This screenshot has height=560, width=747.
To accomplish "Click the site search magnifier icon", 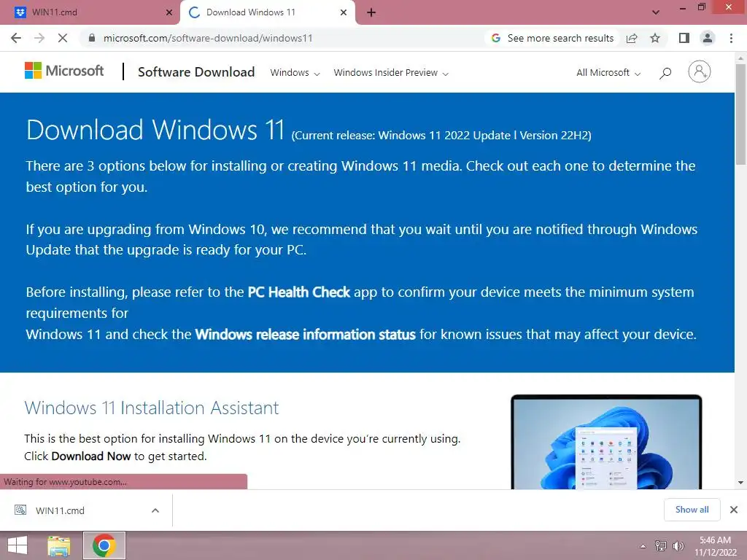I will [665, 73].
